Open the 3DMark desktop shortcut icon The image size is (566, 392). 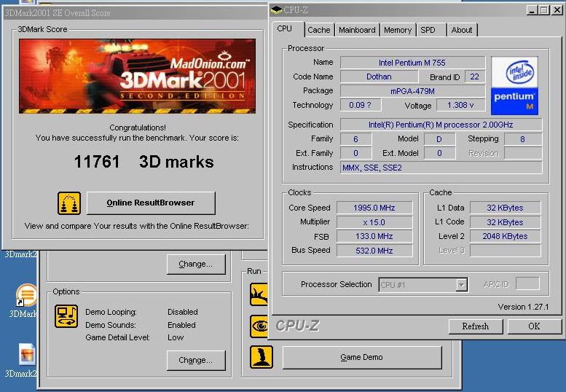pos(27,294)
